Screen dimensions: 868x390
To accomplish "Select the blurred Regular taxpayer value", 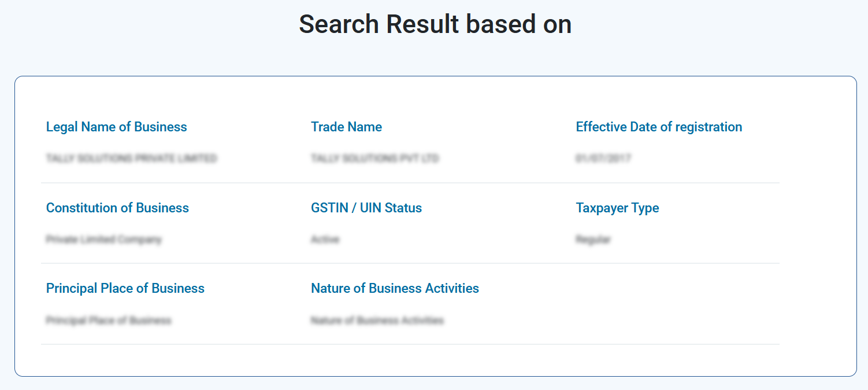I will pyautogui.click(x=593, y=239).
